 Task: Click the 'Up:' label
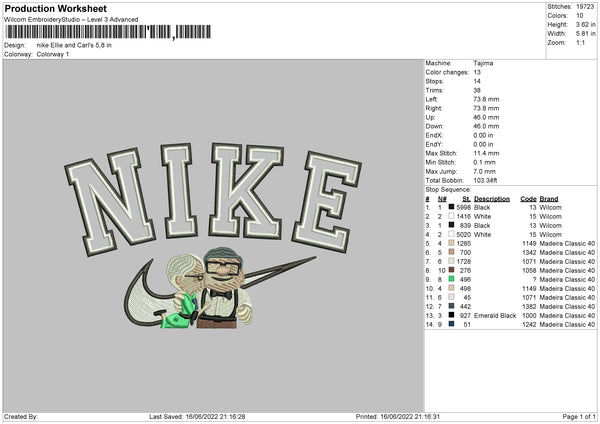tap(430, 117)
